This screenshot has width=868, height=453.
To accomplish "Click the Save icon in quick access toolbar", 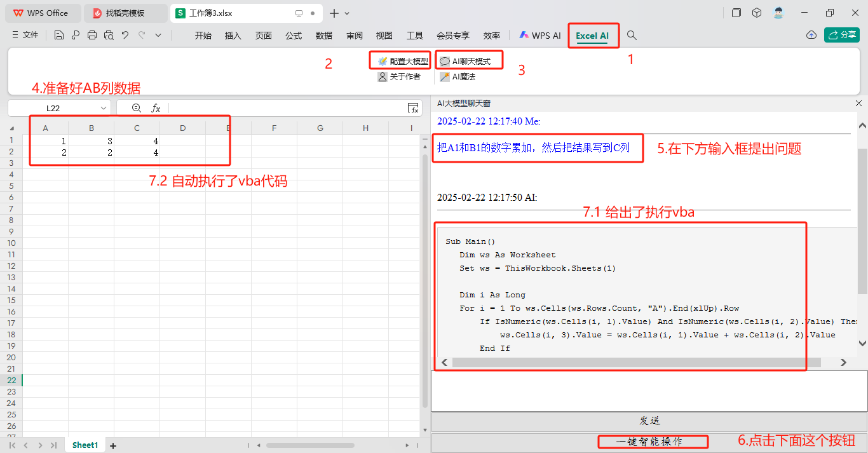I will click(59, 36).
